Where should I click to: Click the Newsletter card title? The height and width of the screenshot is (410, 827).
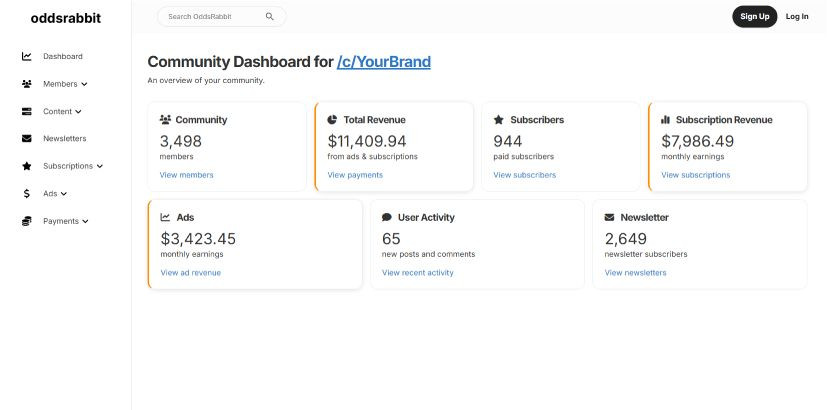click(x=645, y=217)
